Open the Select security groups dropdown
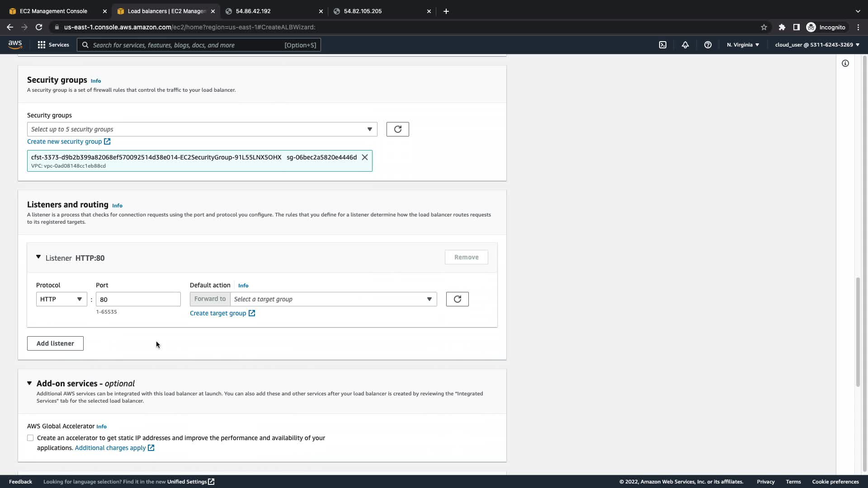 point(202,129)
